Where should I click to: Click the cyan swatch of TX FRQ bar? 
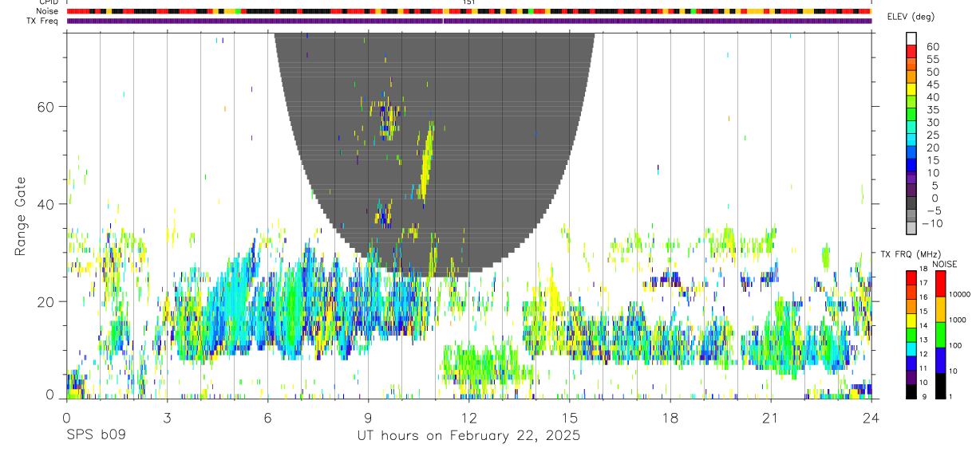pos(911,349)
